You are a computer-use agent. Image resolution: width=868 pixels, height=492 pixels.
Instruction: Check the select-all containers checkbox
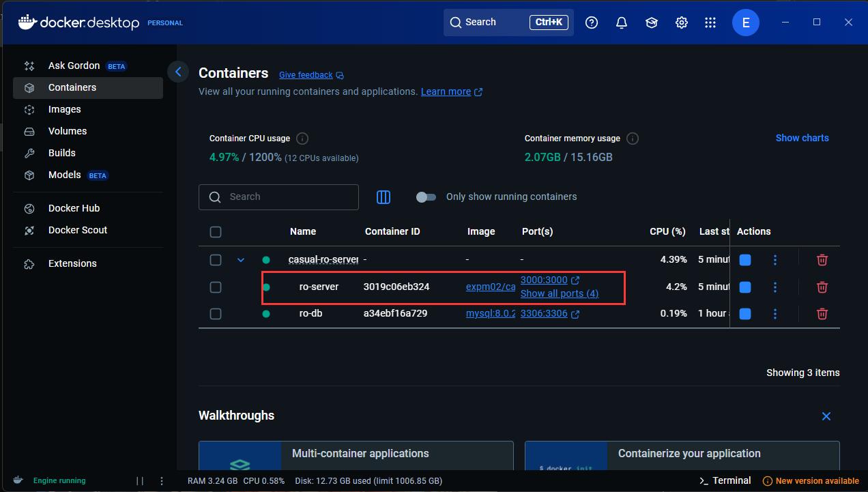coord(216,232)
